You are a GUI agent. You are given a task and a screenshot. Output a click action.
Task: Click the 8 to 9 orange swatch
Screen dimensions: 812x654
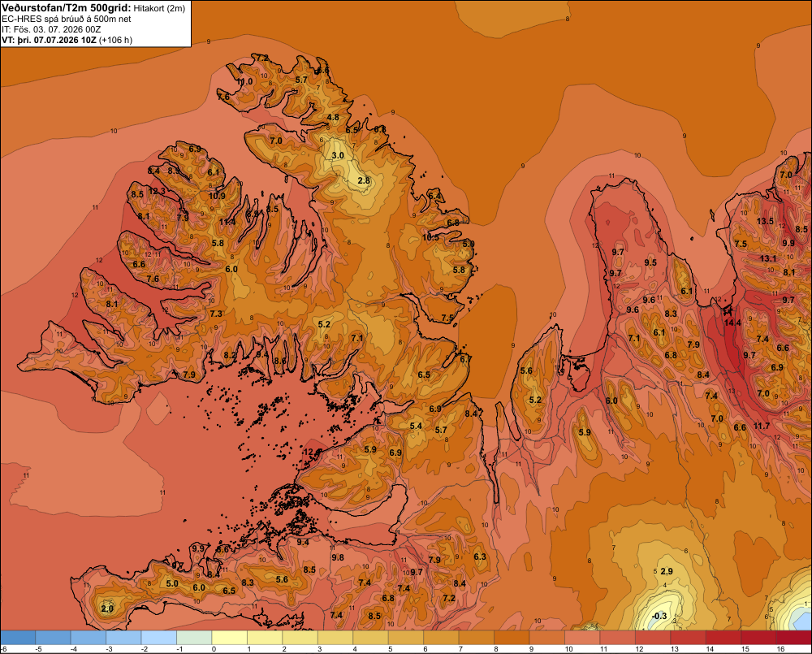[512, 638]
